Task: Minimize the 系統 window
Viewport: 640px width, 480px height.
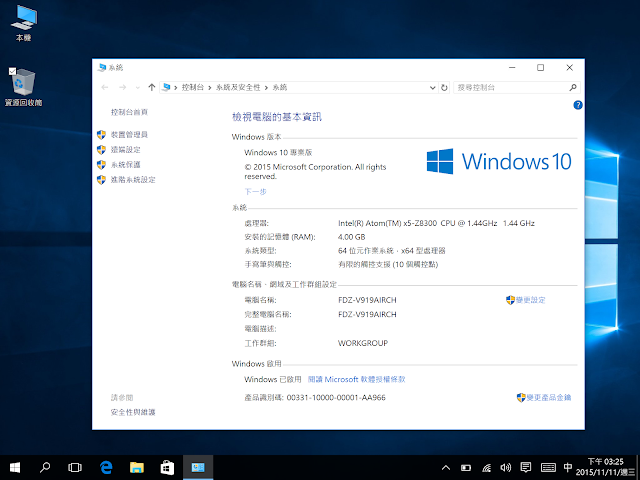Action: pos(512,67)
